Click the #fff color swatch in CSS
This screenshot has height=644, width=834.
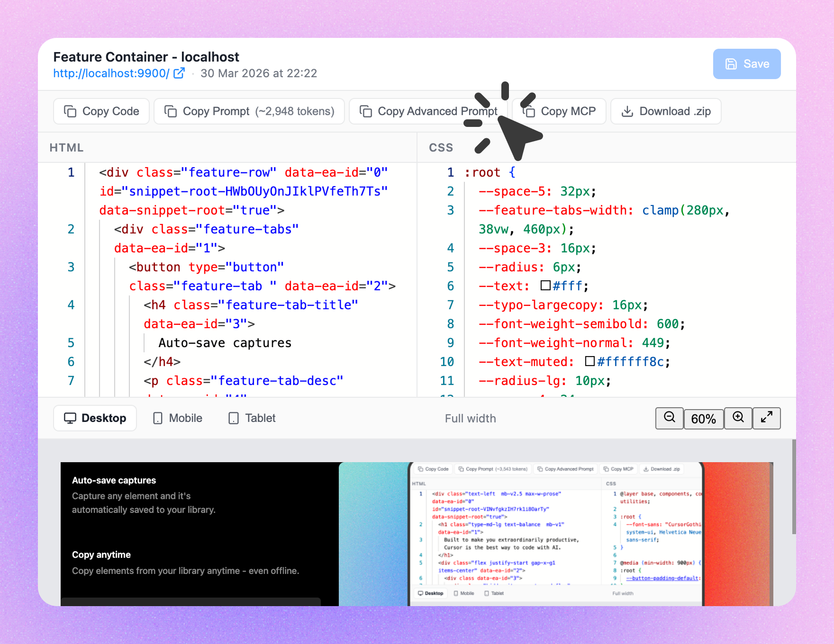coord(545,286)
